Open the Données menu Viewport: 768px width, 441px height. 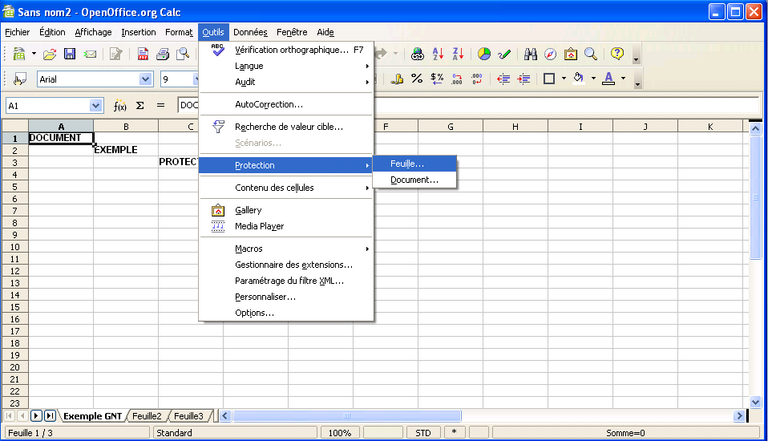[250, 32]
